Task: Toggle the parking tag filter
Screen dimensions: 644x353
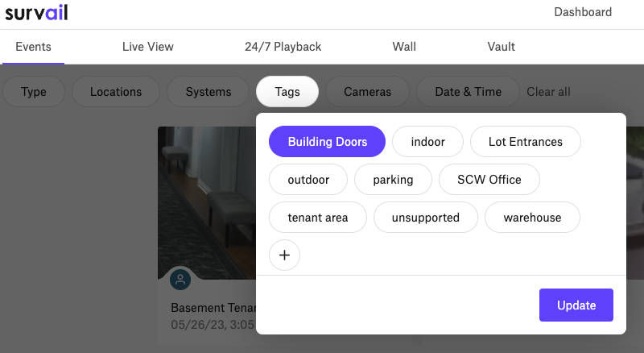Action: click(393, 180)
